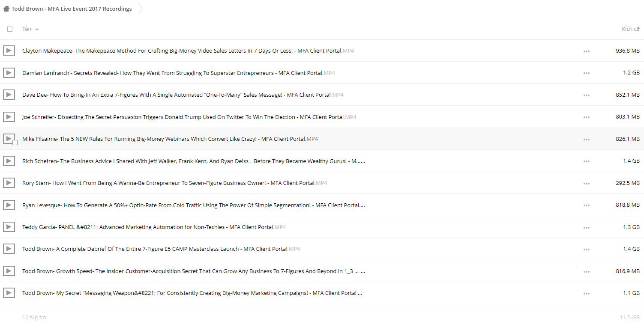Screen dimensions: 644x333
Task: Click the video icon for Rory Stern file
Action: [x=9, y=183]
